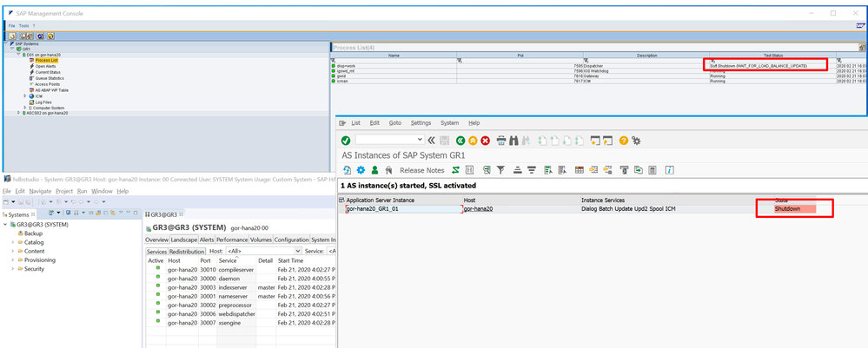Viewport: 868px width, 348px height.
Task: Click the printer icon in SAP toolbar
Action: point(501,140)
